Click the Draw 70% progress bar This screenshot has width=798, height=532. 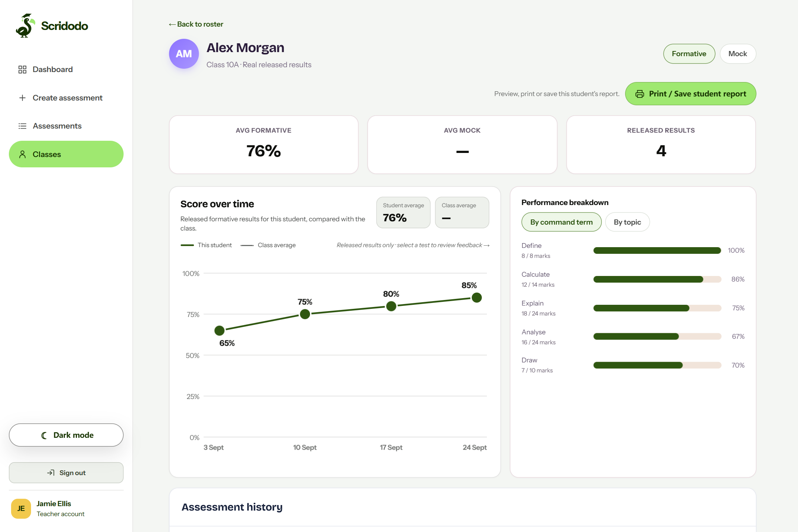click(657, 365)
